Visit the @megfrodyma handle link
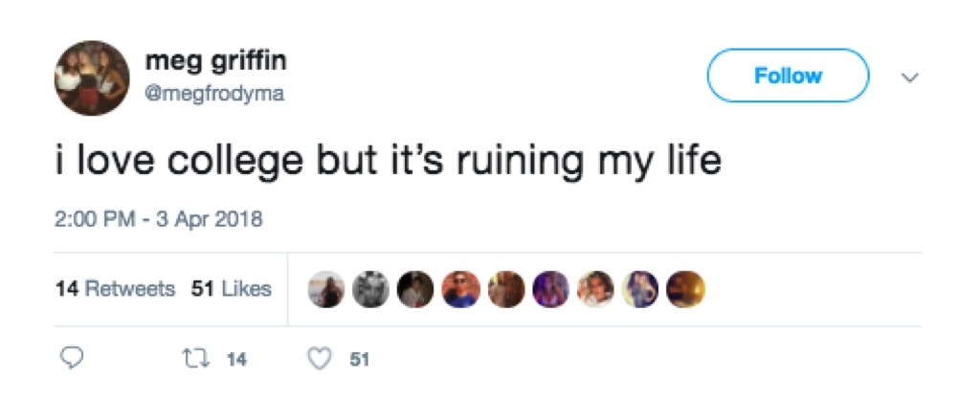Screen dimensions: 980x420 click(x=214, y=95)
